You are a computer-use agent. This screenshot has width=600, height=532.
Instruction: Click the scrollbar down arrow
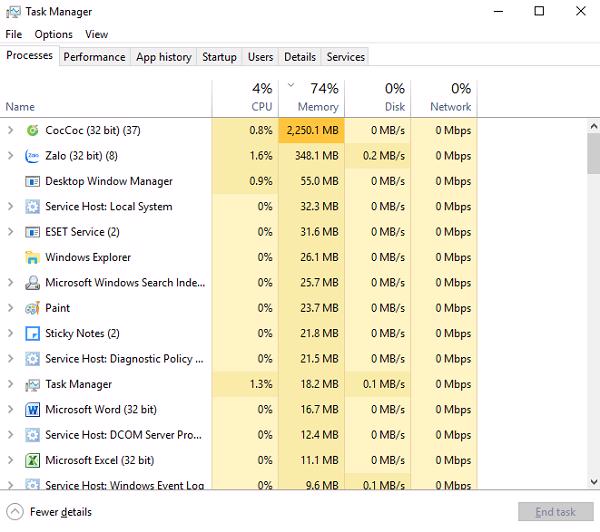593,481
